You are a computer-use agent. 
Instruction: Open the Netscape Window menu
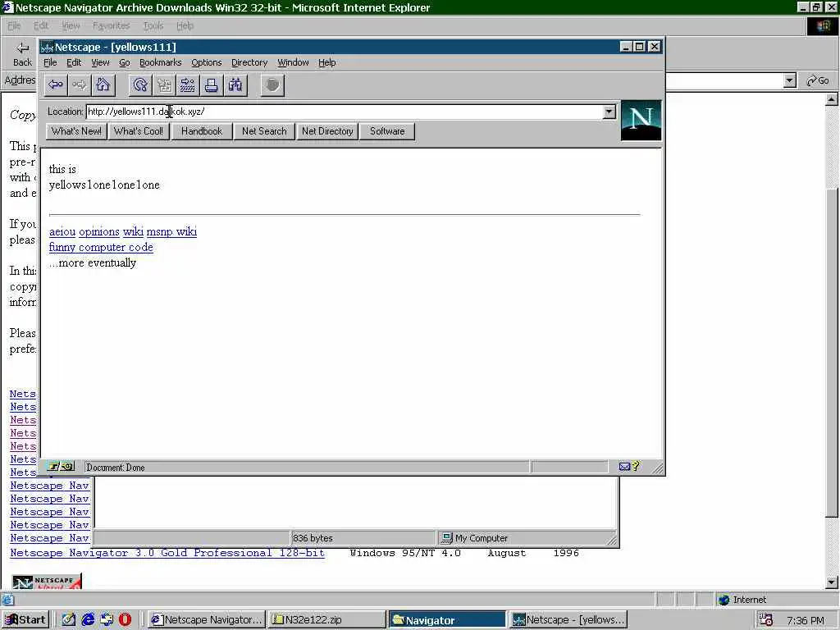[293, 62]
